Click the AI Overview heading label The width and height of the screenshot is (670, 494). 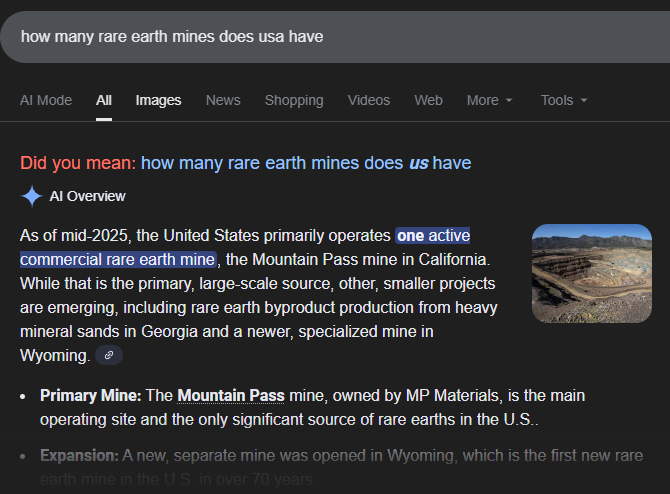(88, 196)
